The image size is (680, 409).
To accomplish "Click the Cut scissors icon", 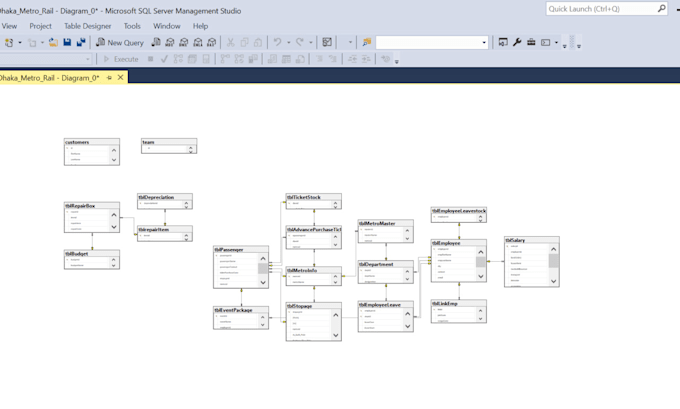I will coord(231,42).
